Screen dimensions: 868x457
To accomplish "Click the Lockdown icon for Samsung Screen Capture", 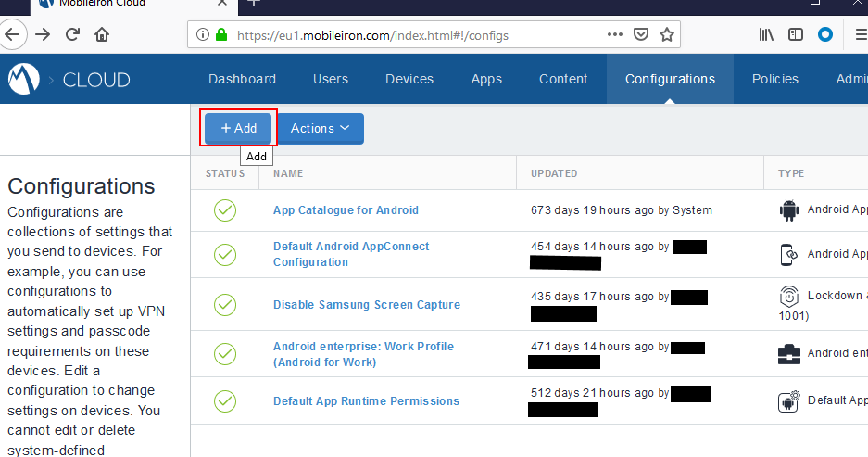I will coord(788,296).
